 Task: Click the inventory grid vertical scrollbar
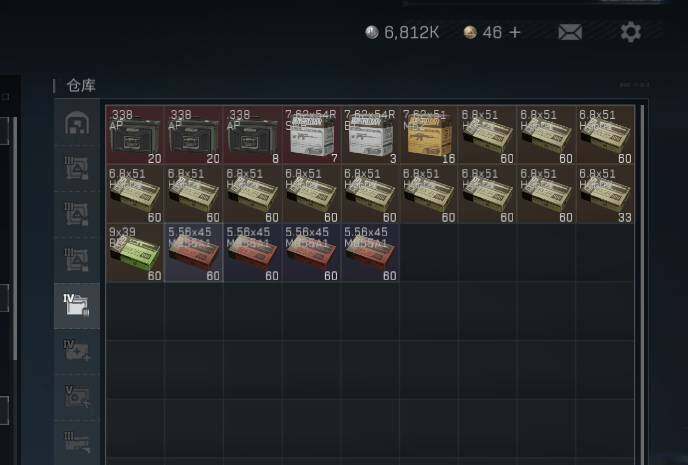tap(642, 284)
